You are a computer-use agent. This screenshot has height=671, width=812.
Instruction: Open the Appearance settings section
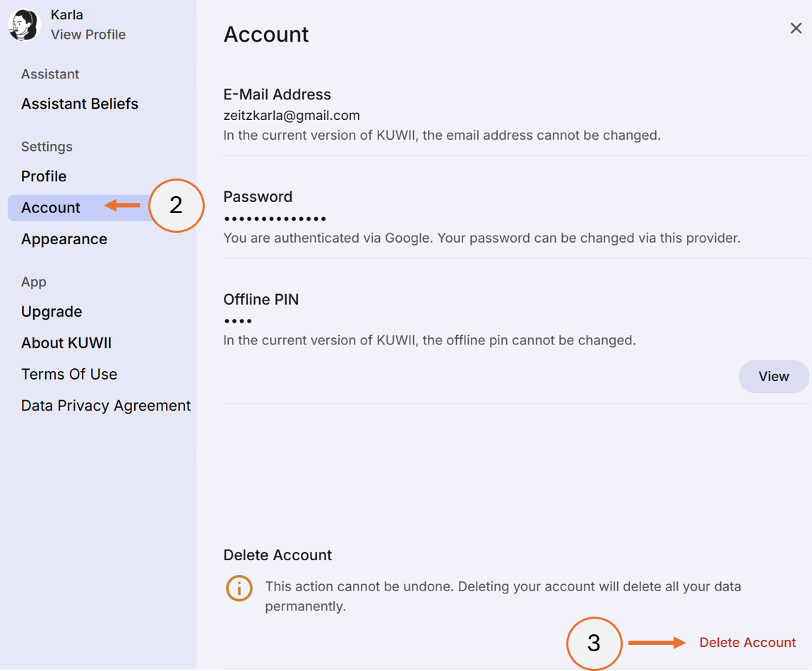coord(64,239)
